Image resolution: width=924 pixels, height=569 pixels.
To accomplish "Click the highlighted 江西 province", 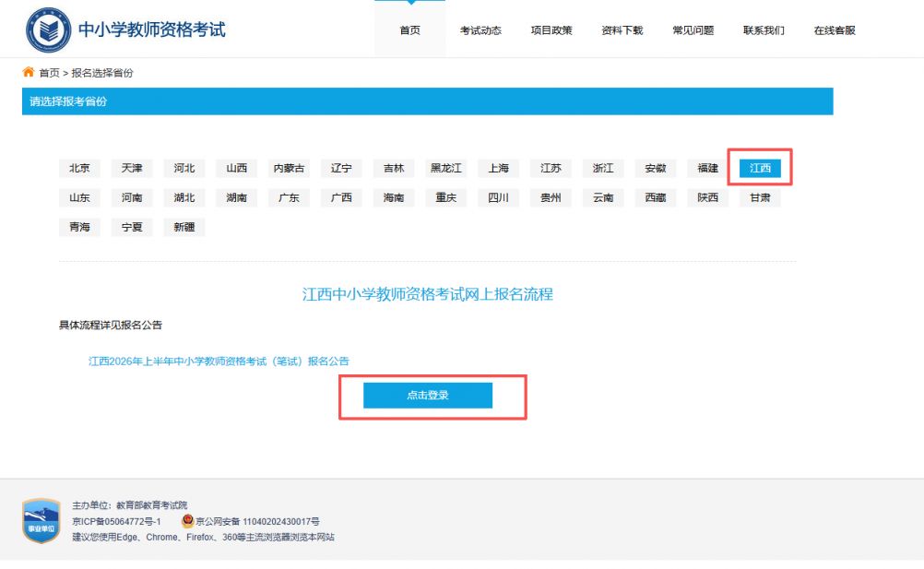I will 760,168.
